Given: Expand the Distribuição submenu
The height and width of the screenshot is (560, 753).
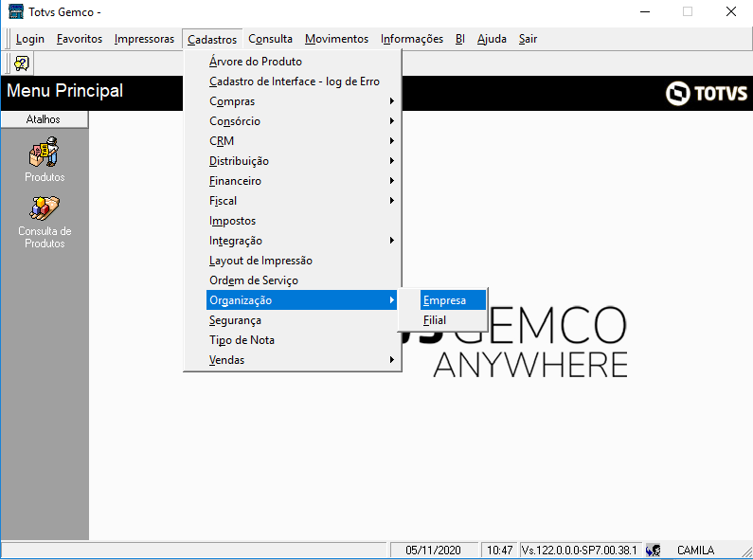Looking at the screenshot, I should pyautogui.click(x=302, y=161).
